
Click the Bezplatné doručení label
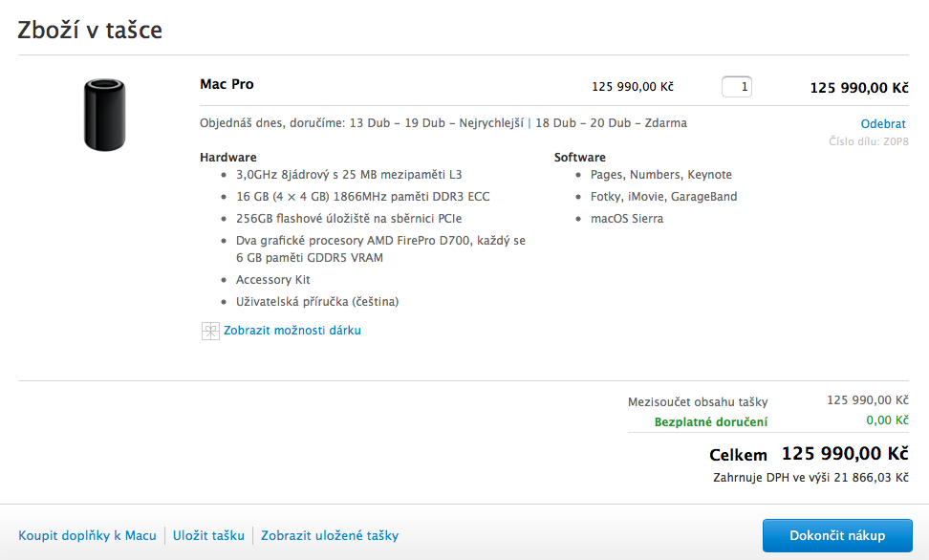click(711, 421)
